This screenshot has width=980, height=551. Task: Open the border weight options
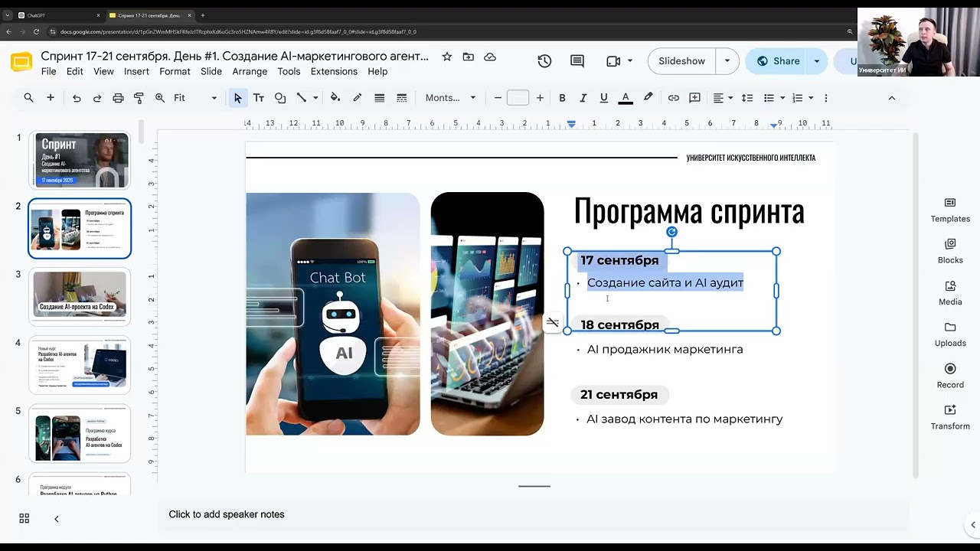(x=379, y=98)
